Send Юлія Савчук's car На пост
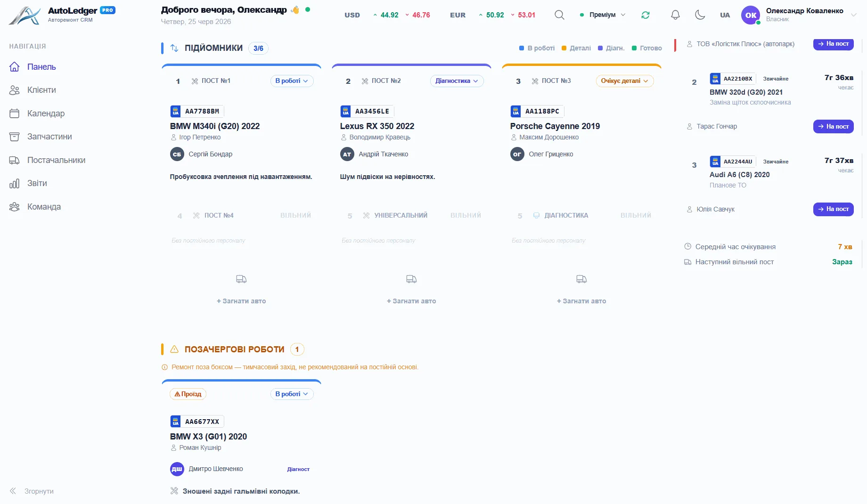867x504 pixels. tap(833, 209)
